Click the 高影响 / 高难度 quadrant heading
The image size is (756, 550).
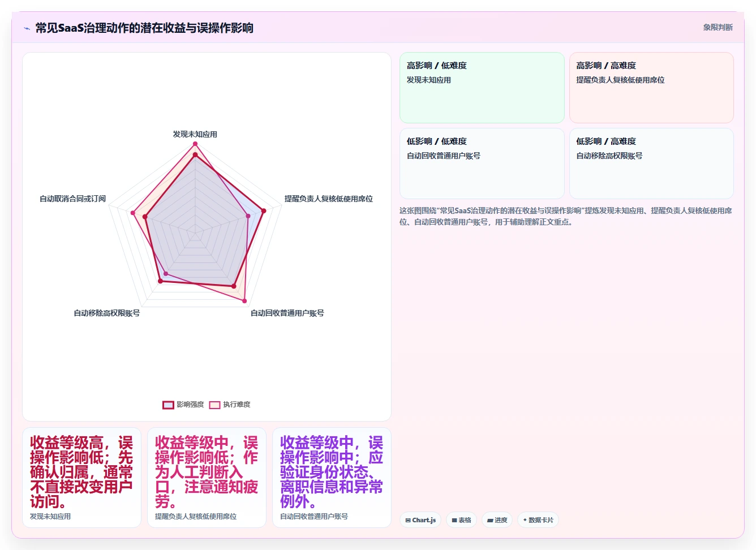click(606, 66)
